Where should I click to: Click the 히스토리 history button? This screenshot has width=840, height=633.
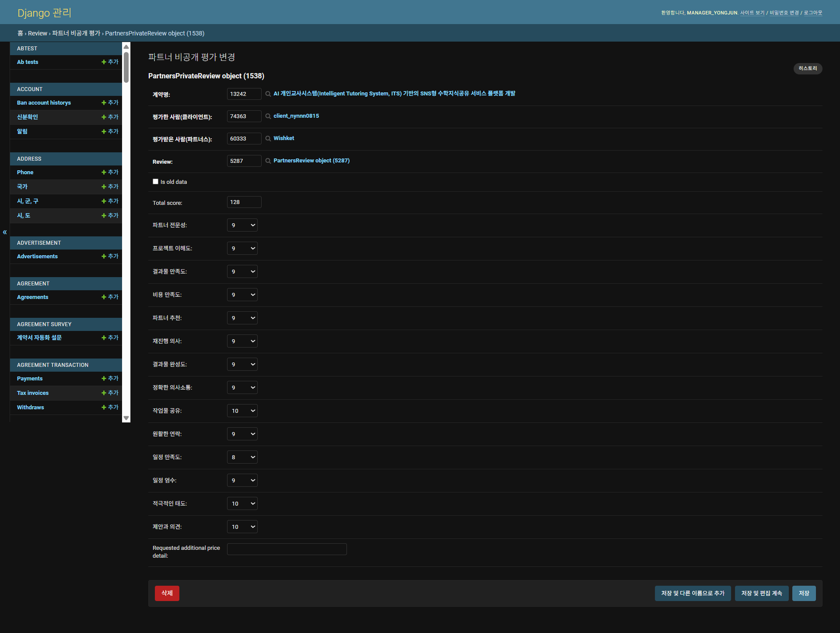pos(808,69)
